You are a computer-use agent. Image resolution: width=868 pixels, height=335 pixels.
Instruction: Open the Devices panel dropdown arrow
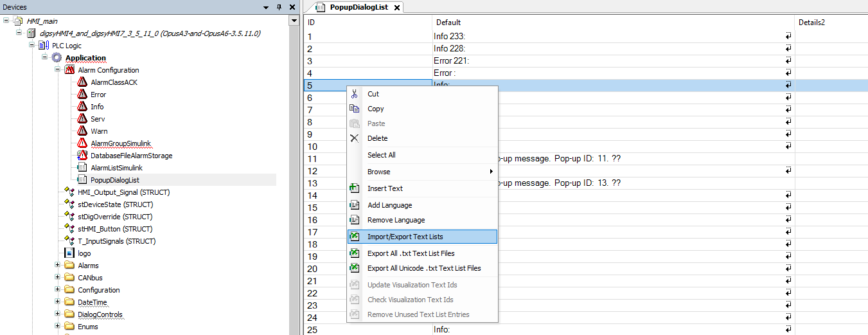click(267, 7)
